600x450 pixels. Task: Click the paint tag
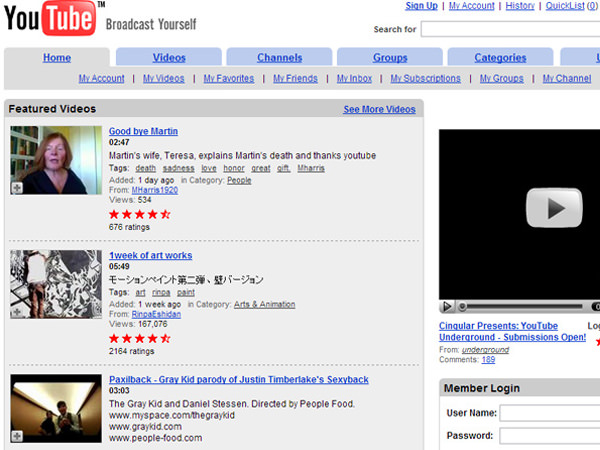tap(186, 292)
